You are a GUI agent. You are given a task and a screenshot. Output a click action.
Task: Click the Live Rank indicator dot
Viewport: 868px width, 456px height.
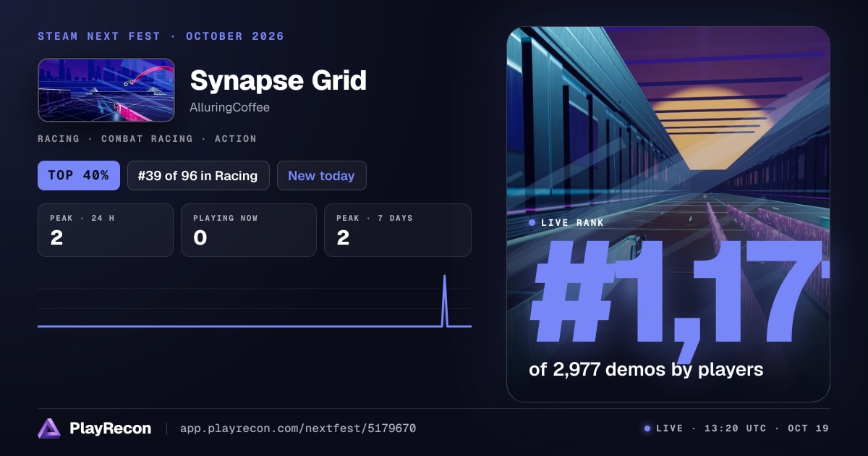click(532, 222)
